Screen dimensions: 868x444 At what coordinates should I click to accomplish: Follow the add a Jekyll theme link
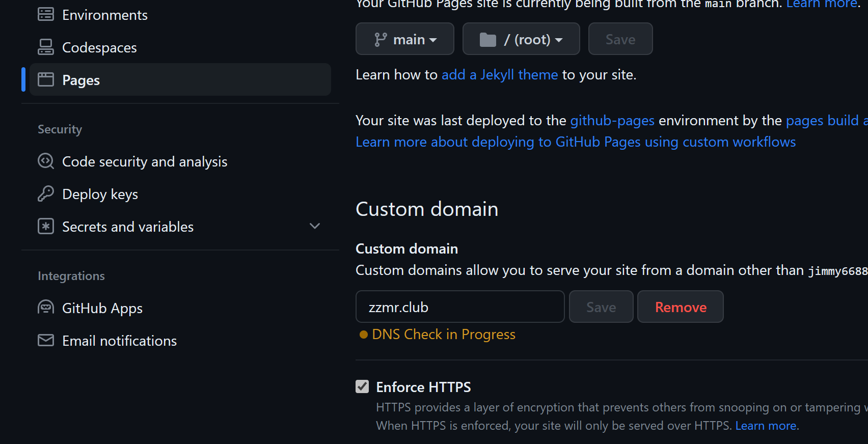(x=499, y=75)
